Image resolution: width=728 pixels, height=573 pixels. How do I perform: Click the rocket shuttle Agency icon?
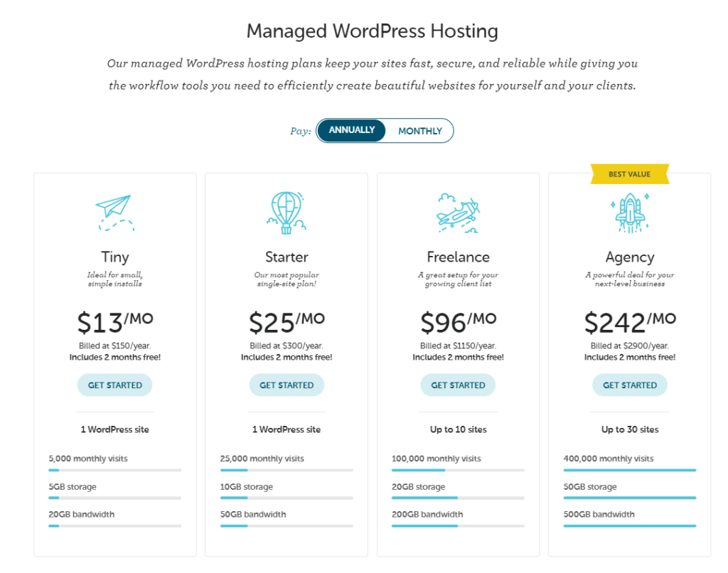(x=629, y=212)
